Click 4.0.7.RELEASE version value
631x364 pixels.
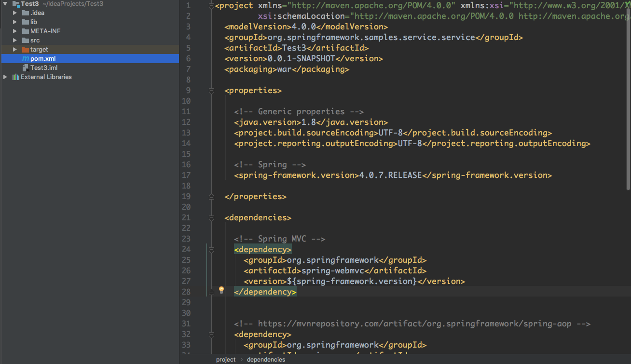coord(390,175)
